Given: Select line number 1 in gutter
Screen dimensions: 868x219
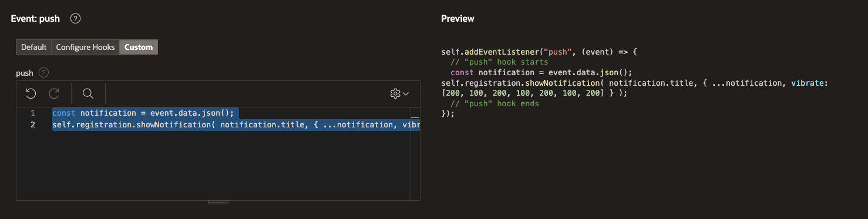Looking at the screenshot, I should 33,113.
